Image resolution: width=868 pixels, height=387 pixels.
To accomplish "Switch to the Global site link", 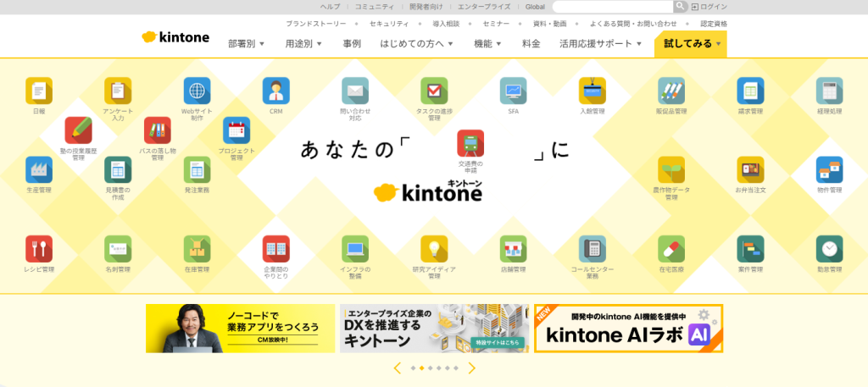I will tap(535, 7).
